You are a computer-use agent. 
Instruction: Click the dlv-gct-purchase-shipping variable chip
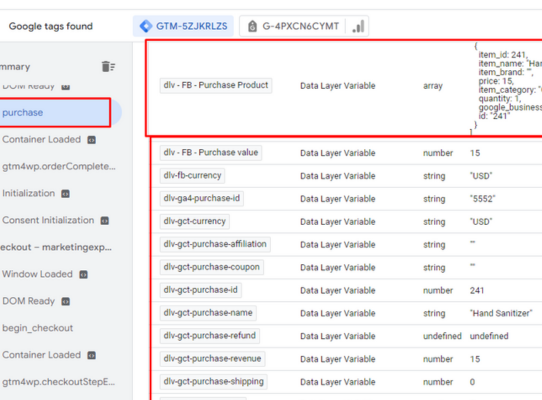click(213, 381)
